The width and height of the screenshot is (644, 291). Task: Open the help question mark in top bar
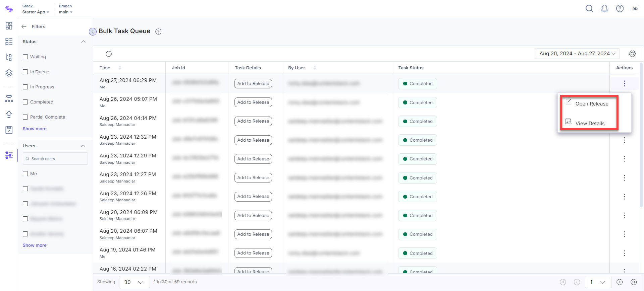click(x=620, y=9)
